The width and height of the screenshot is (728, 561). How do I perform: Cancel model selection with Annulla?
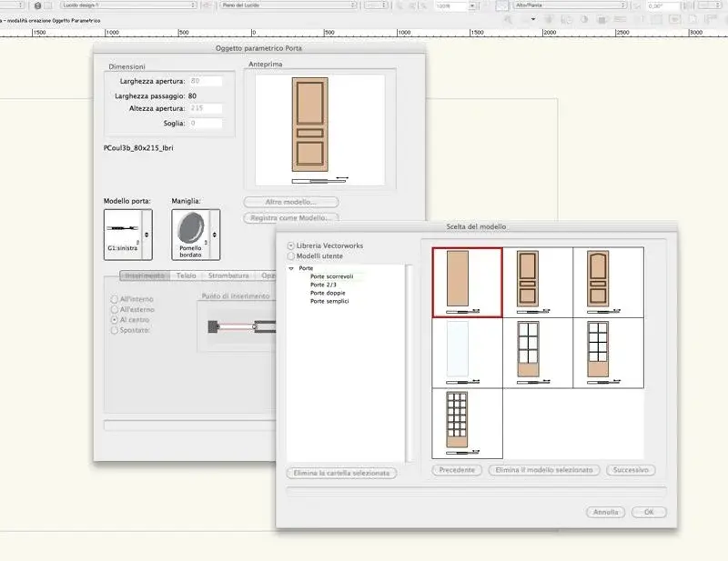[x=605, y=512]
